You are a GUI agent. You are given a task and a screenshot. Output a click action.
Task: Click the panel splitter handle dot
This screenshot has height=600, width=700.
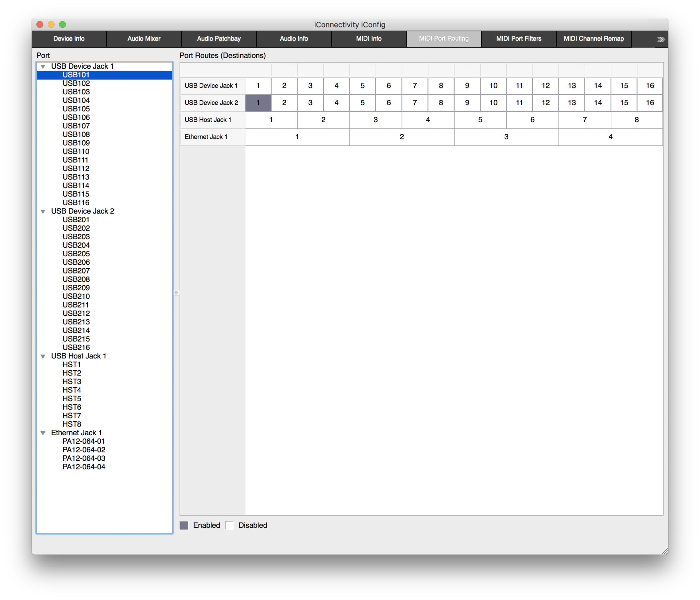[x=176, y=293]
